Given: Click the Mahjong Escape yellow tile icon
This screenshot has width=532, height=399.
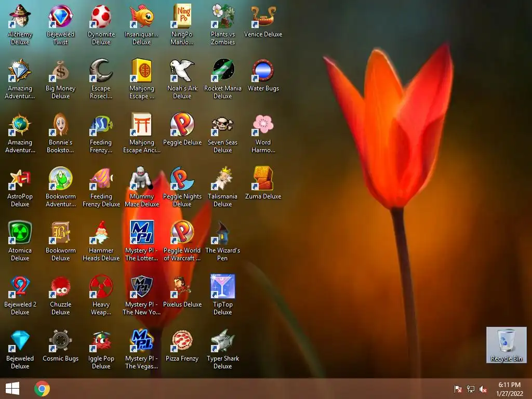Looking at the screenshot, I should pyautogui.click(x=141, y=70).
